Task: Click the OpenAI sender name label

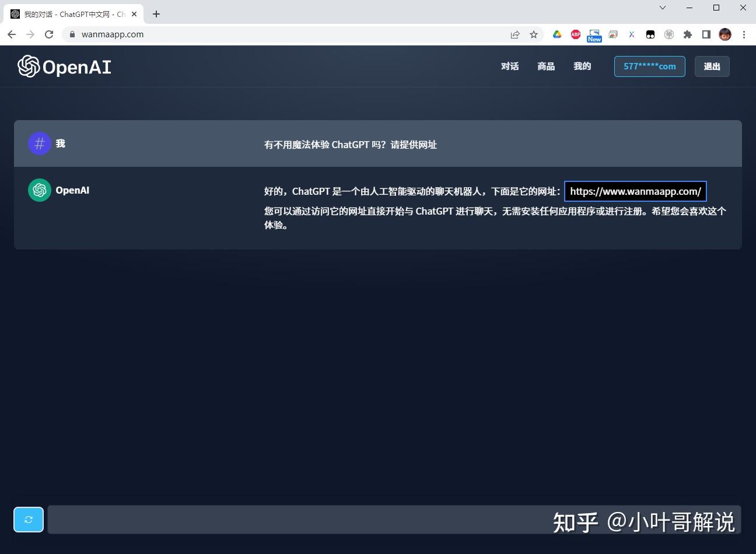Action: (72, 190)
